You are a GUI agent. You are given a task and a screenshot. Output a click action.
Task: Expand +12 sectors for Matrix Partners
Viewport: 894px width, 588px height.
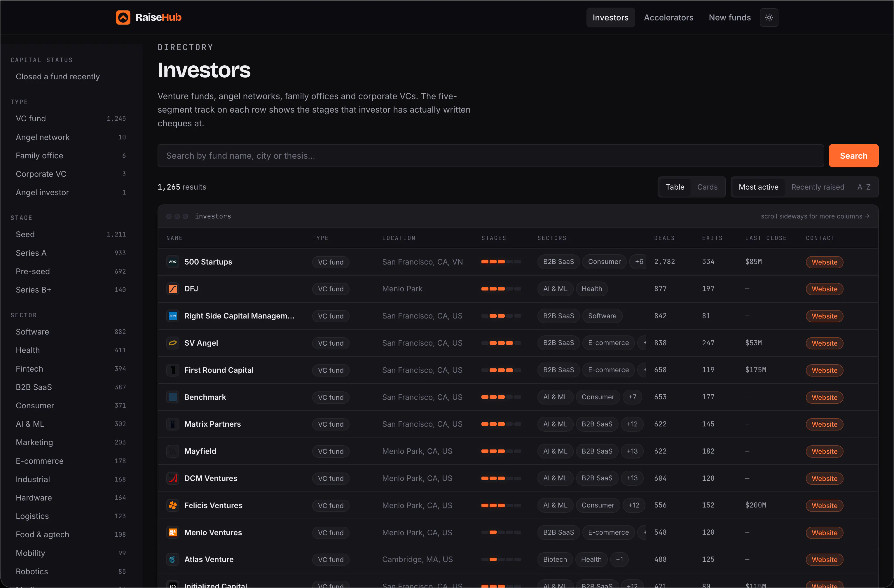(x=632, y=424)
